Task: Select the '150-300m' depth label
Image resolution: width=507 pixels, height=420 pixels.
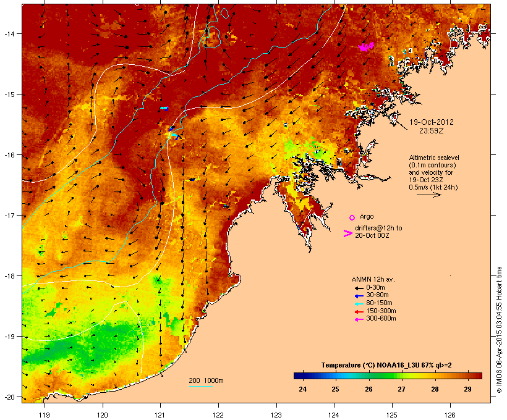Action: (381, 311)
